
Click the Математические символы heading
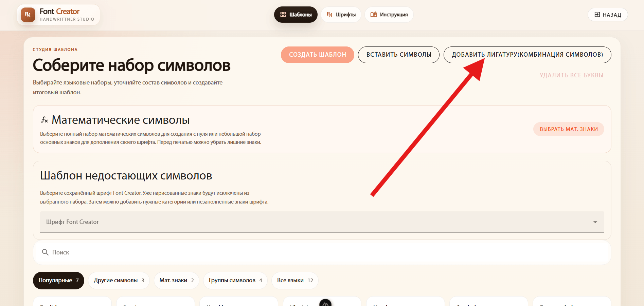[x=121, y=120]
